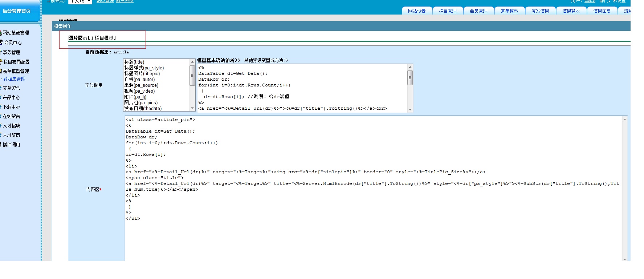Click the 其他预设变量或方法>> link

coord(266,61)
